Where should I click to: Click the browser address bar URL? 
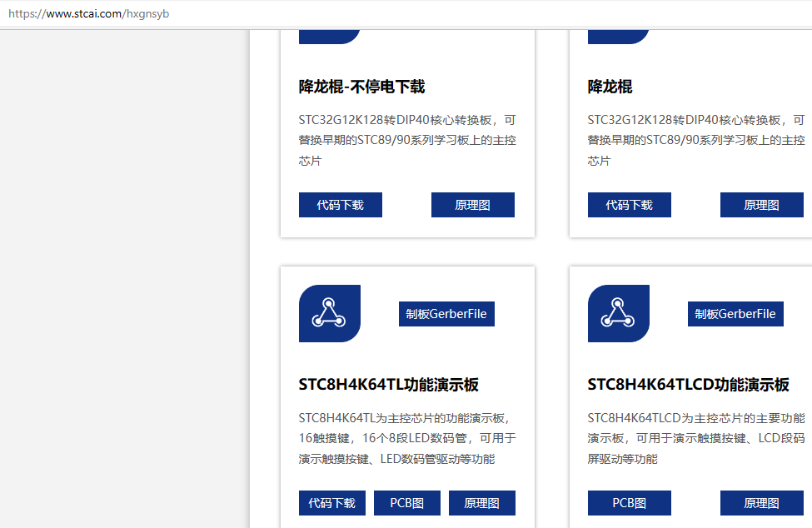[x=88, y=14]
